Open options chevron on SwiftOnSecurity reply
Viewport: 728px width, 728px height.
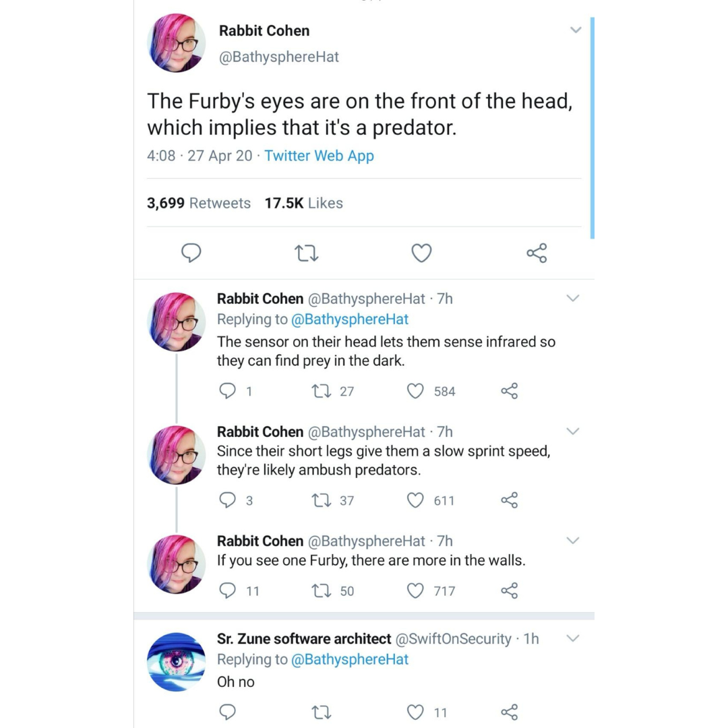pos(573,638)
